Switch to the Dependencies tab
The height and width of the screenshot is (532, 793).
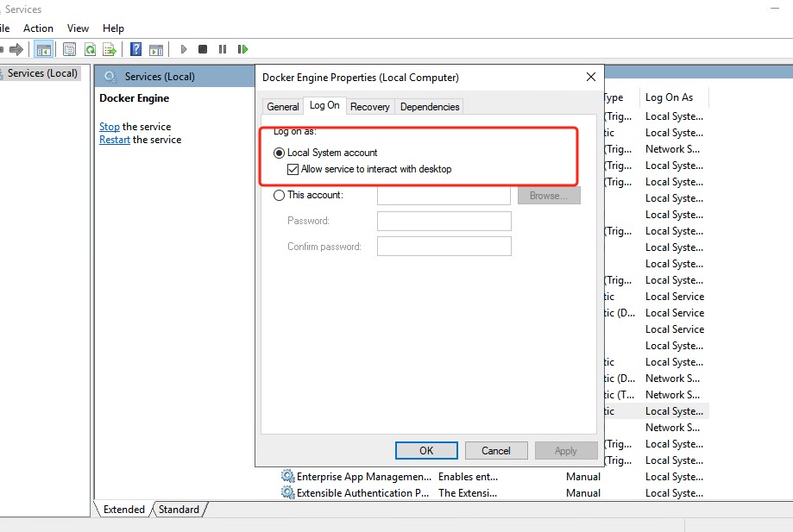(430, 107)
